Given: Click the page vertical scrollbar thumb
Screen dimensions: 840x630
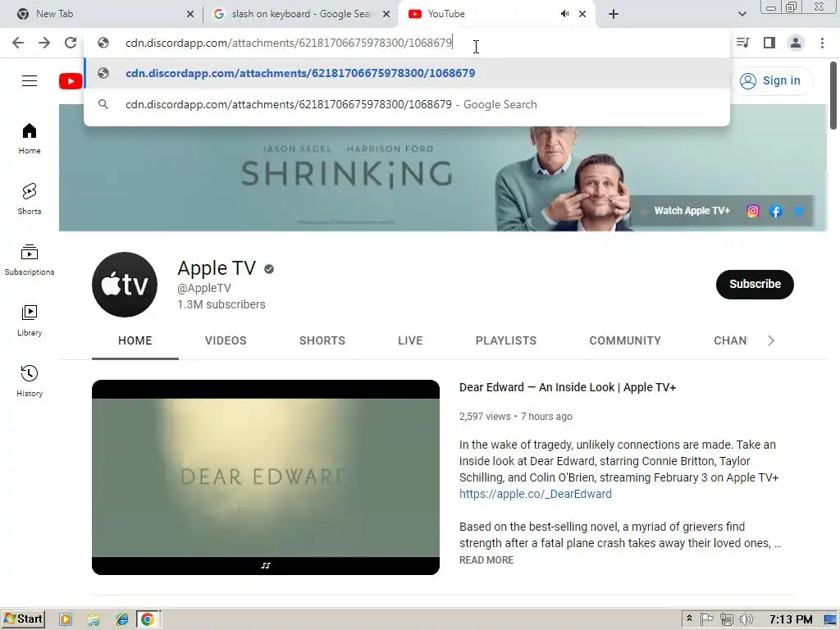Looking at the screenshot, I should [x=833, y=95].
